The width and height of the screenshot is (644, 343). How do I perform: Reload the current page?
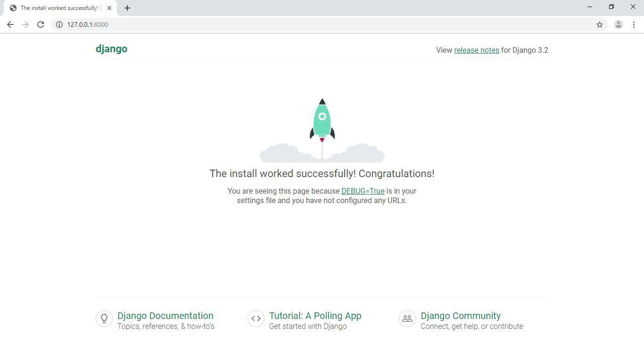(x=41, y=24)
